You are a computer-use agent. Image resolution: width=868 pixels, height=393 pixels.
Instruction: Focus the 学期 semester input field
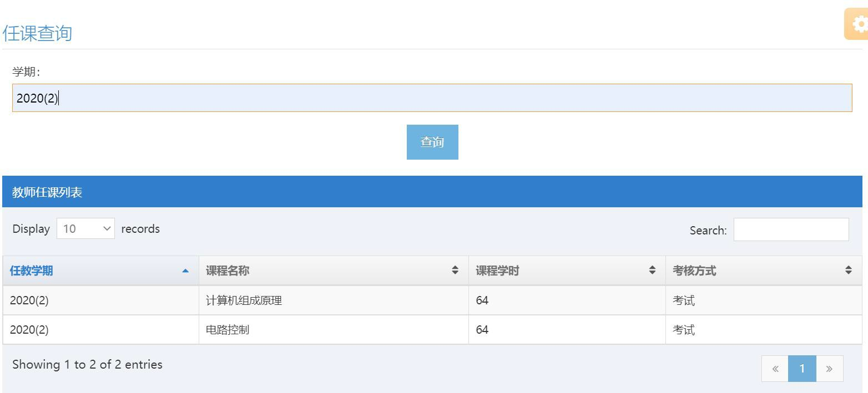[432, 98]
